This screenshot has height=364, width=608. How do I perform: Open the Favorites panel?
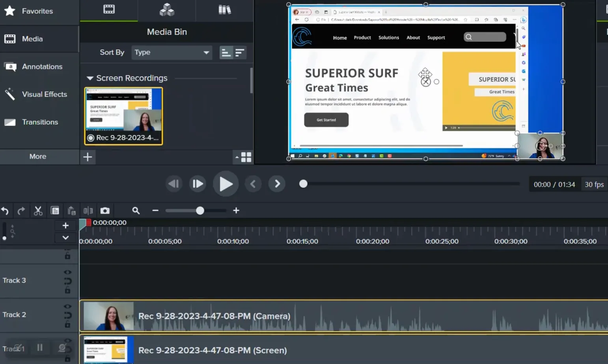[x=39, y=11]
